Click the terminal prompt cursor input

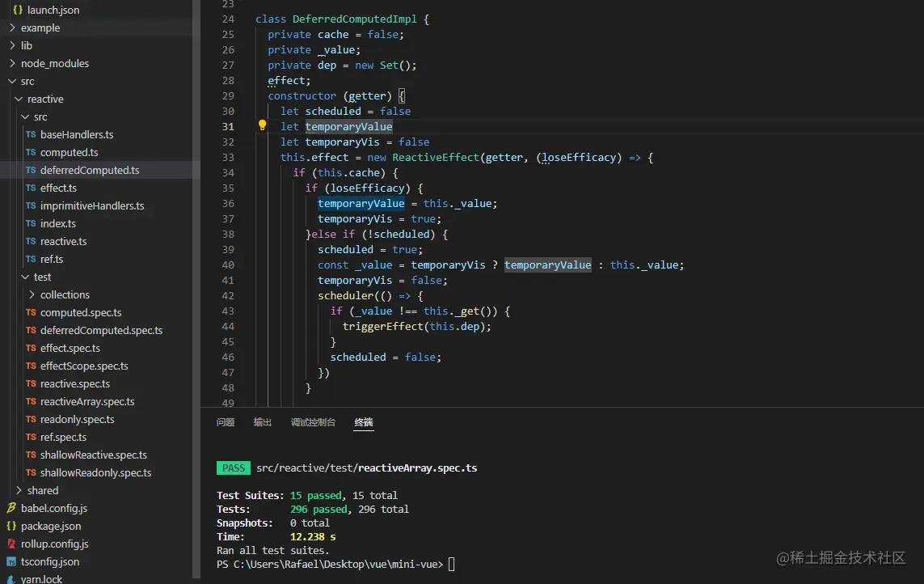point(451,565)
